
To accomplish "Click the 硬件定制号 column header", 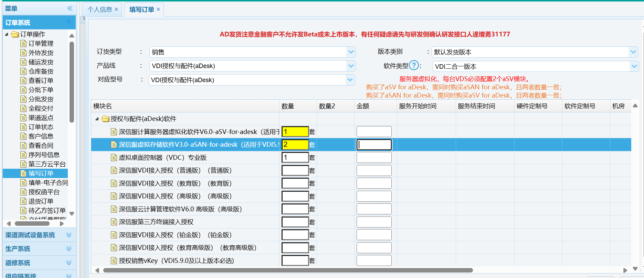I will [x=538, y=106].
